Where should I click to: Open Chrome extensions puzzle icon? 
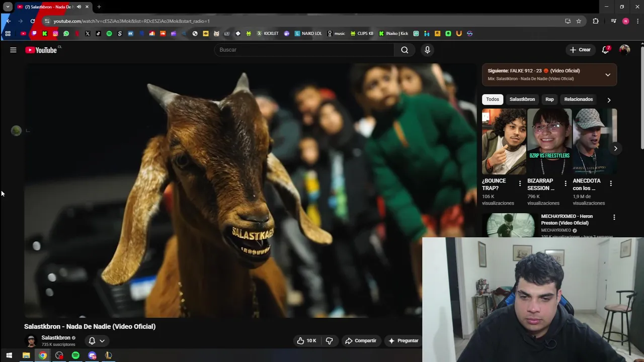click(596, 21)
